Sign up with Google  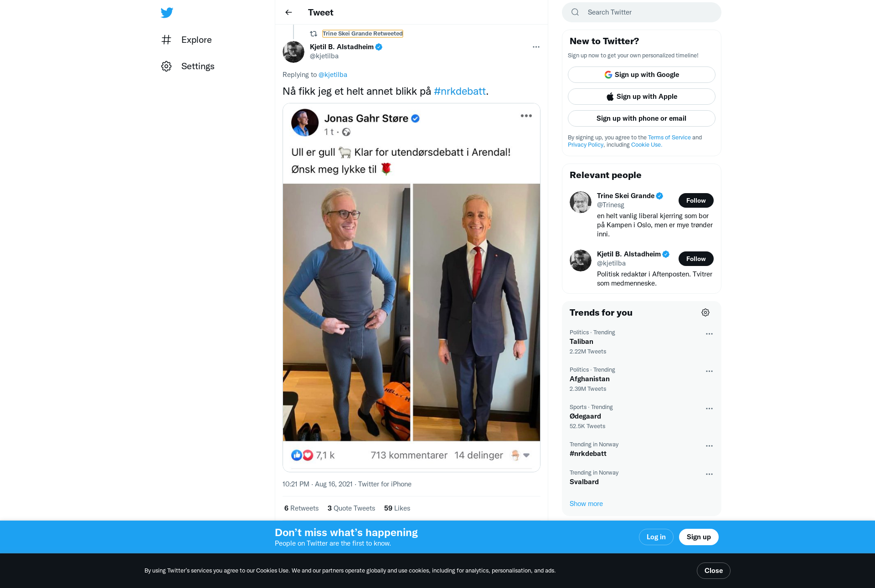(x=641, y=75)
